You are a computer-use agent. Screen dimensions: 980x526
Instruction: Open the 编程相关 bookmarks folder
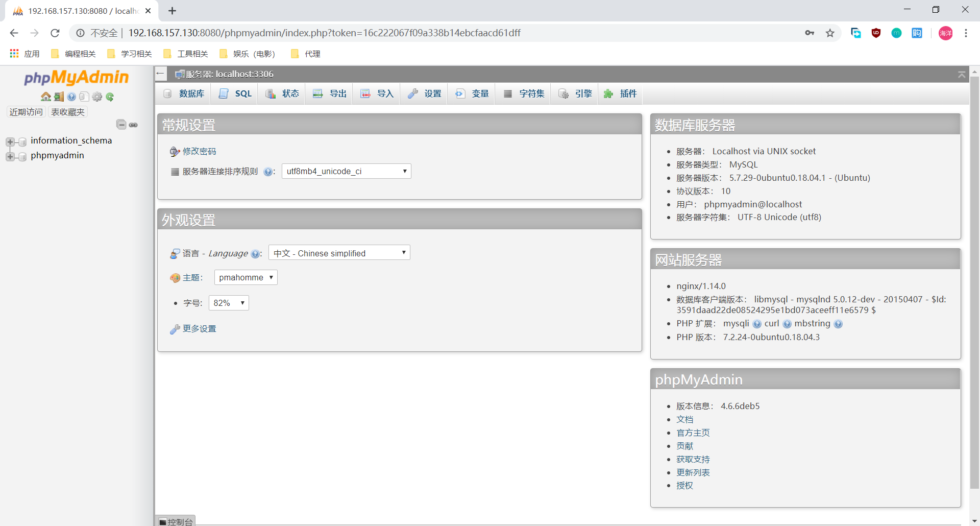tap(73, 54)
